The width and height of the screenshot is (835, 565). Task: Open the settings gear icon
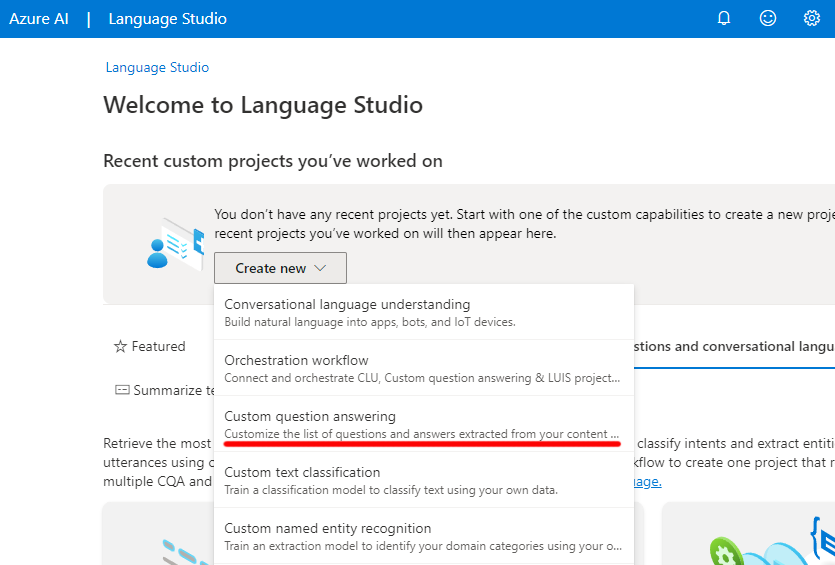[x=812, y=19]
